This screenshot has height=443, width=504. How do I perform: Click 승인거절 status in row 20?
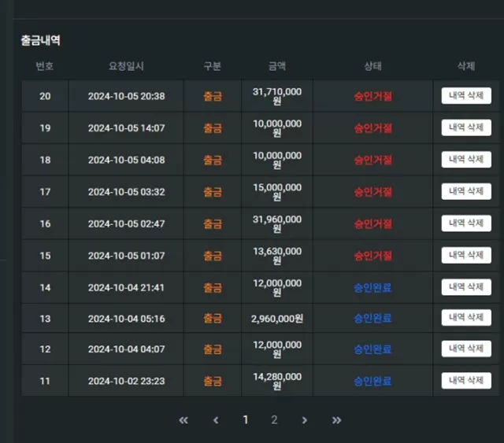click(x=372, y=96)
